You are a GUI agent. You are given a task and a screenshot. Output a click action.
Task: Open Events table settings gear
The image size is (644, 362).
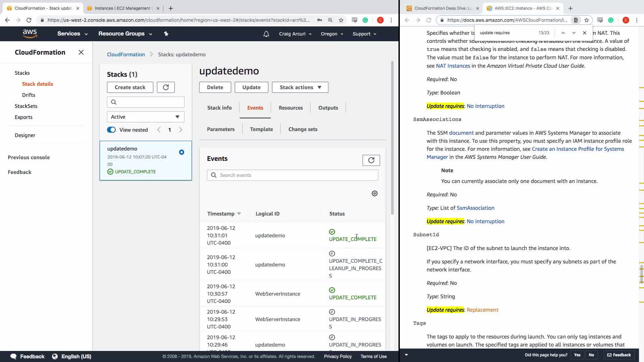pos(375,193)
